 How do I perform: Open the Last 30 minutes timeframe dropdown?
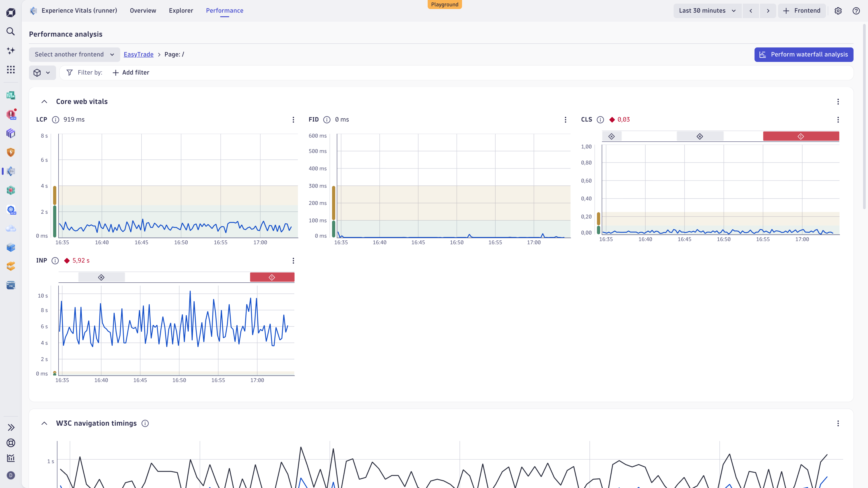point(707,10)
